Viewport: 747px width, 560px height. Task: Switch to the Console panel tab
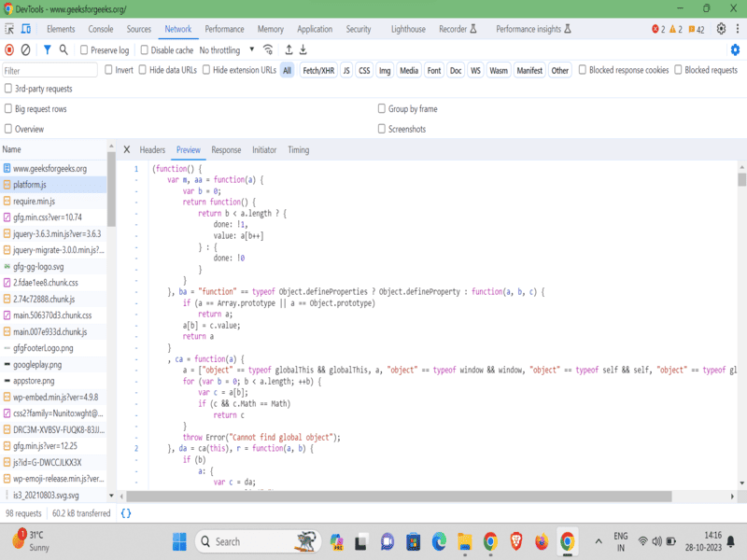(x=100, y=29)
